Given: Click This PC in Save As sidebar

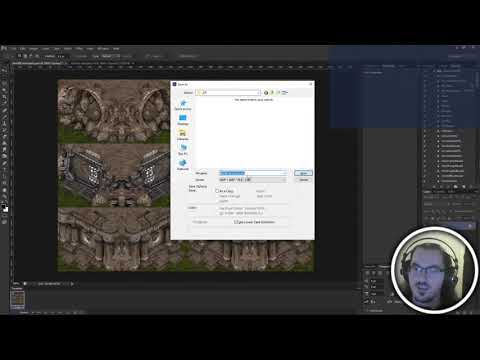Looking at the screenshot, I should 183,150.
